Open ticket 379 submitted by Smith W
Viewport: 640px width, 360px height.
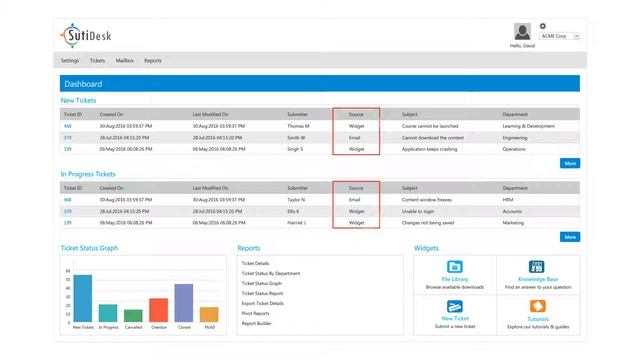click(67, 138)
